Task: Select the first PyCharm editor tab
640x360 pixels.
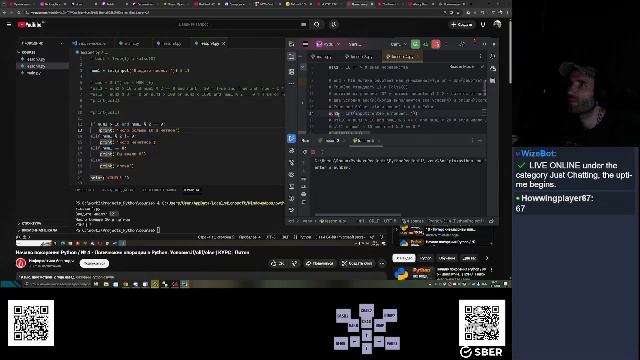Action: [322, 57]
